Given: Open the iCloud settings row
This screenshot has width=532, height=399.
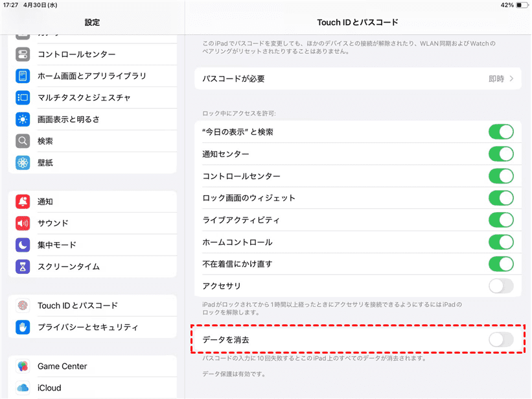Looking at the screenshot, I should pyautogui.click(x=92, y=387).
